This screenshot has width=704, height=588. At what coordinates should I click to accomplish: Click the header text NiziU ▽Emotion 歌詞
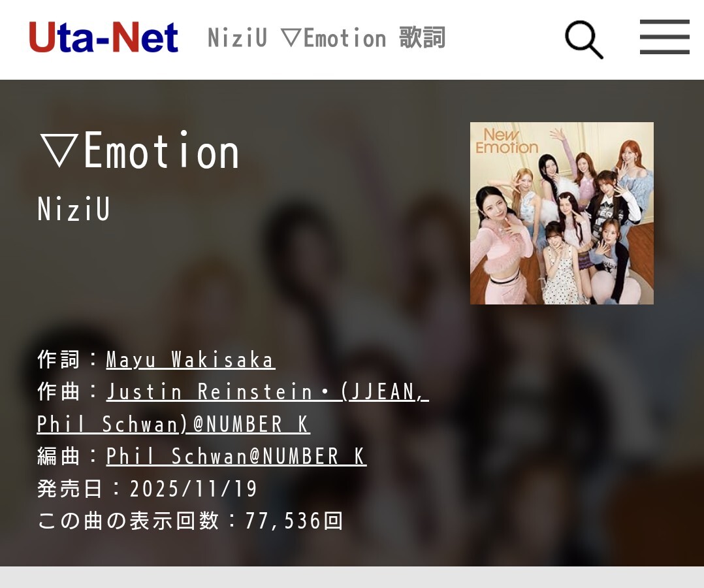click(327, 38)
